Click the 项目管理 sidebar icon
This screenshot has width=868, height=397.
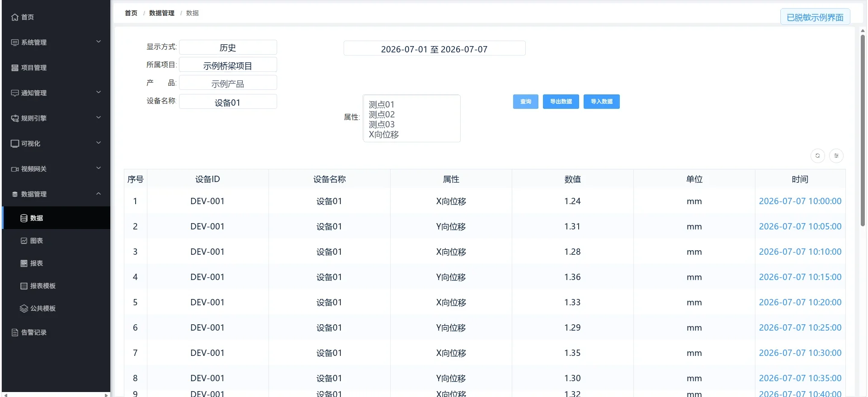(15, 68)
